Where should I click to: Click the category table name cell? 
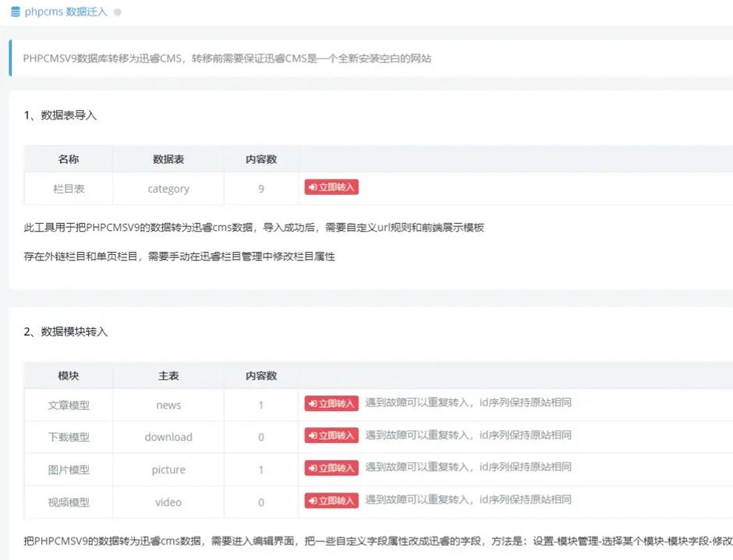pos(168,189)
